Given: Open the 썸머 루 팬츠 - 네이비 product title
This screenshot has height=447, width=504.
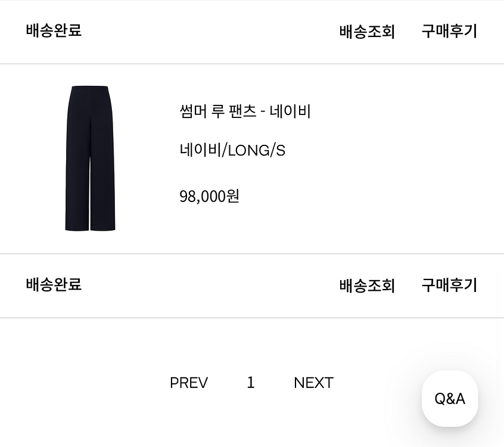Looking at the screenshot, I should coord(245,111).
